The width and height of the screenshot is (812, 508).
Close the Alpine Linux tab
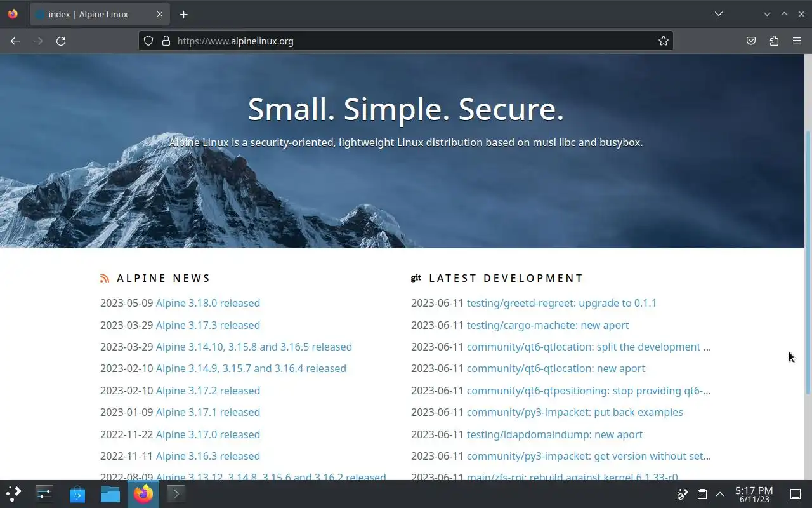pos(160,14)
